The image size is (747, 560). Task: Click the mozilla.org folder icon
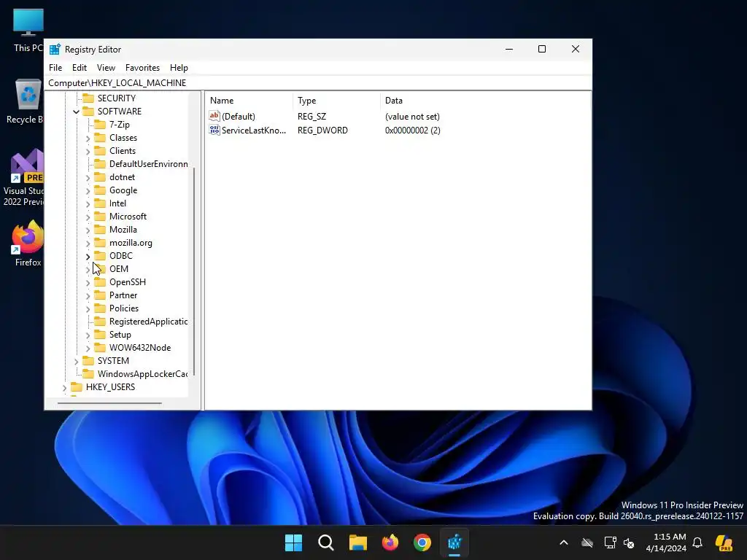[99, 242]
